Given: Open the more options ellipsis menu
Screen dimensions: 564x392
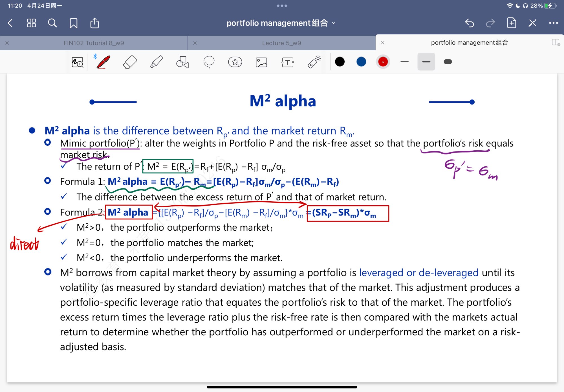Looking at the screenshot, I should point(553,23).
